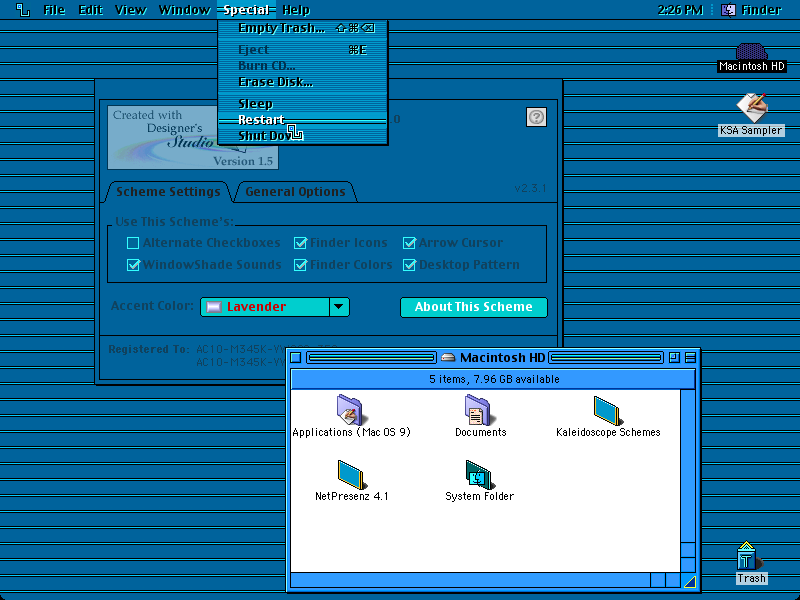Open the Help menu

coord(296,10)
